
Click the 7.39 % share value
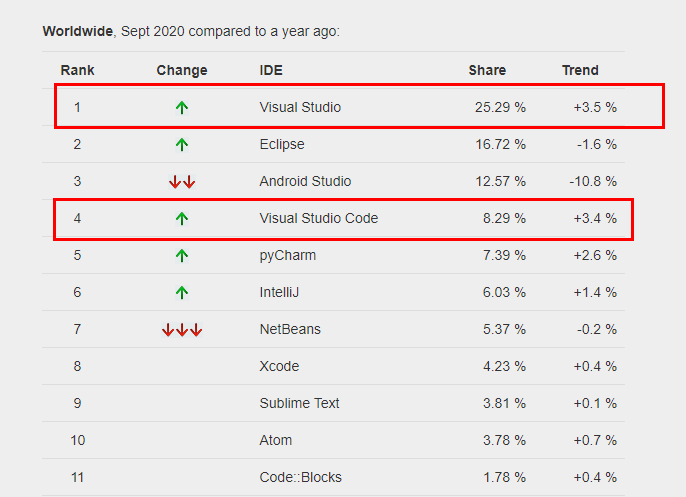(504, 256)
